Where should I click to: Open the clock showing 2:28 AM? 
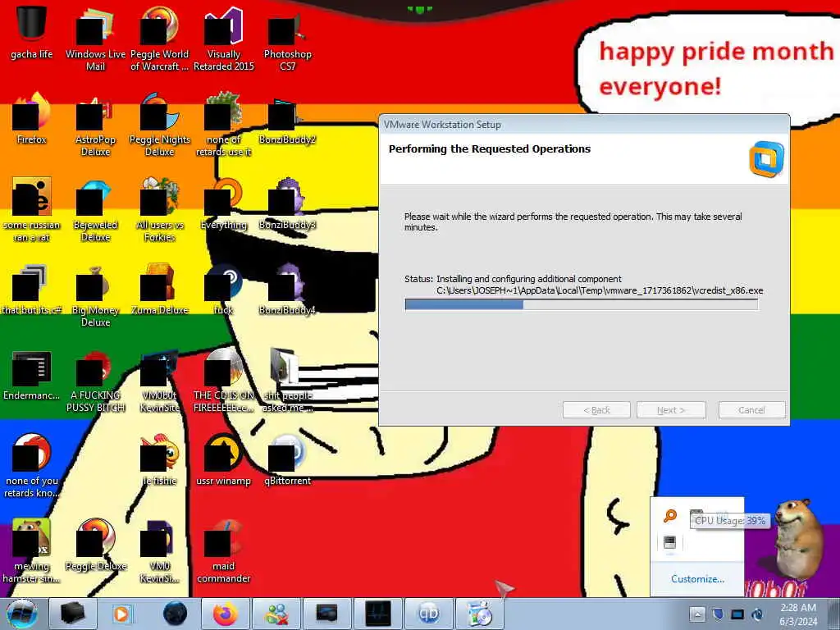[798, 614]
